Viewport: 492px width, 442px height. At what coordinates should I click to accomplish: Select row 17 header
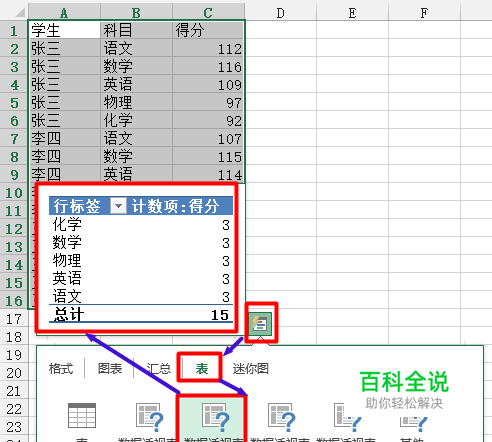point(14,319)
